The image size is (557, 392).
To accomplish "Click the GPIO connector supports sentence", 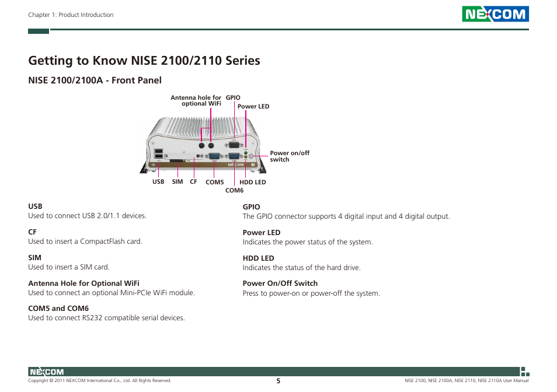I will (x=346, y=216).
